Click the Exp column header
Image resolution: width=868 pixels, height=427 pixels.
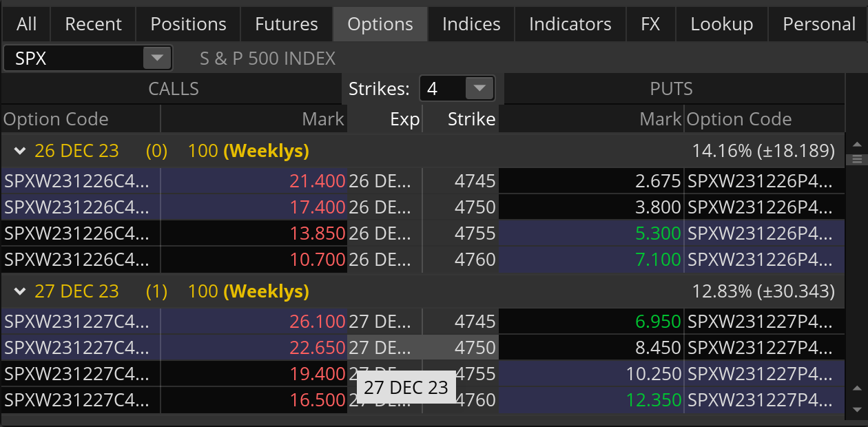click(x=384, y=119)
